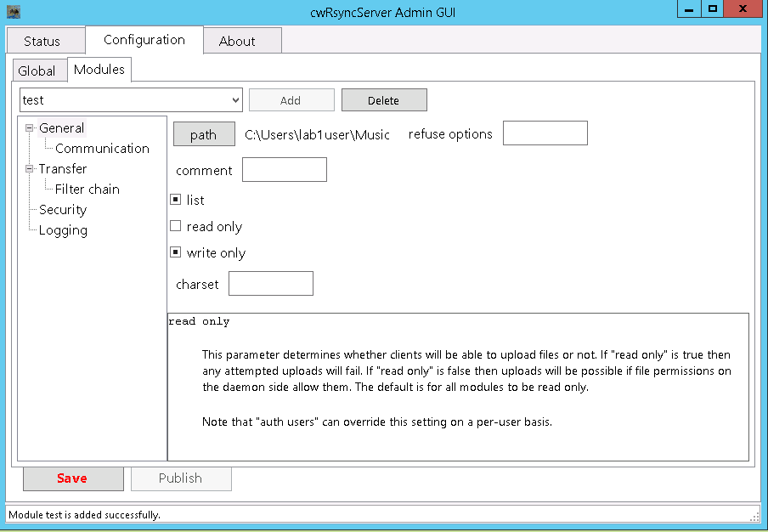Disable the write only checkbox
The height and width of the screenshot is (532, 768).
point(174,252)
